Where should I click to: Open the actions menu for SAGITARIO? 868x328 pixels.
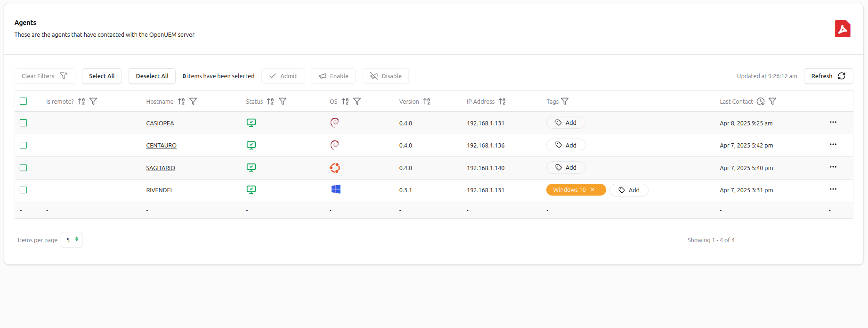[833, 167]
